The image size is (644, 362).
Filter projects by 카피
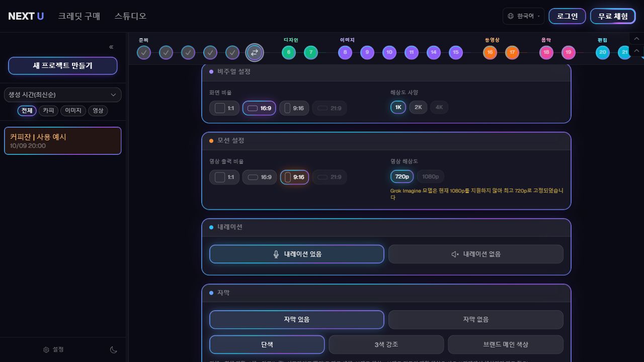(x=48, y=111)
